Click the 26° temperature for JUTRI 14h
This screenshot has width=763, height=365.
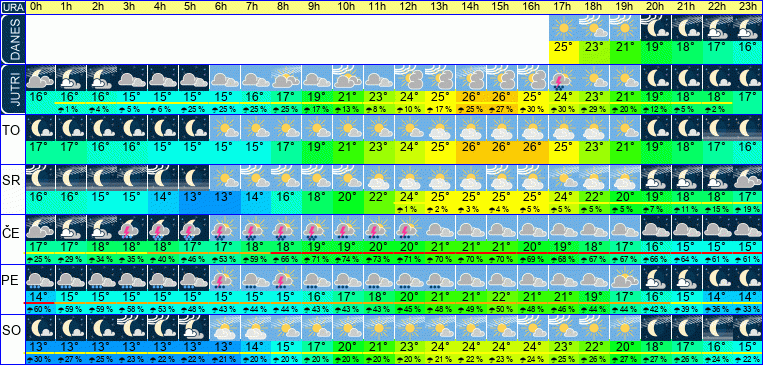click(471, 97)
